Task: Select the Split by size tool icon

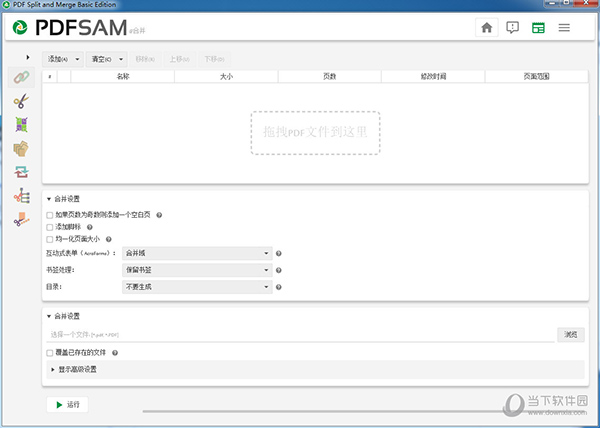Action: point(21,220)
